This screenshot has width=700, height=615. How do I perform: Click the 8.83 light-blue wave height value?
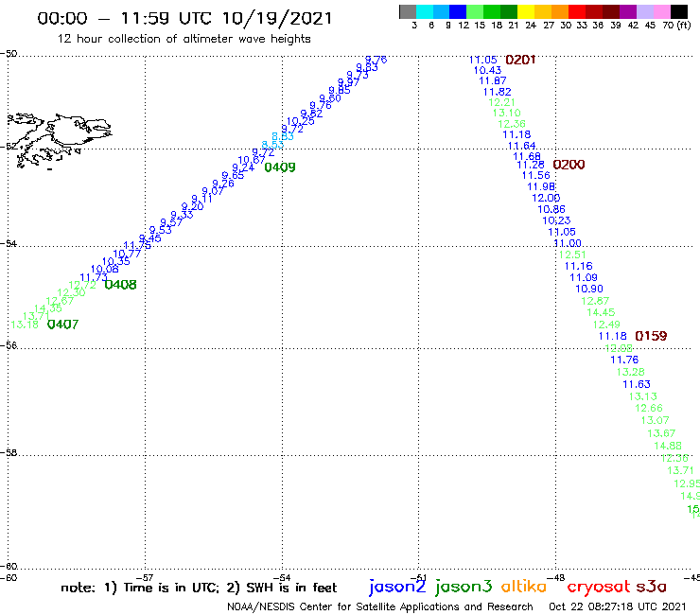pyautogui.click(x=283, y=136)
